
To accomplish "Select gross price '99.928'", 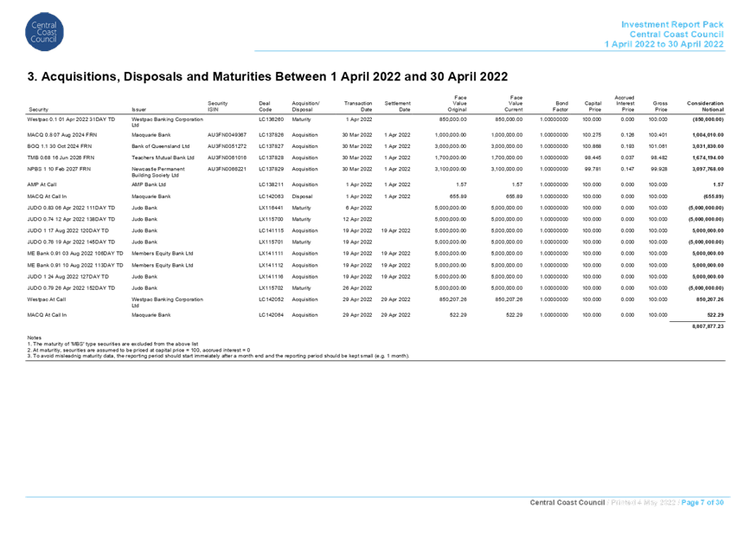I will (x=660, y=170).
